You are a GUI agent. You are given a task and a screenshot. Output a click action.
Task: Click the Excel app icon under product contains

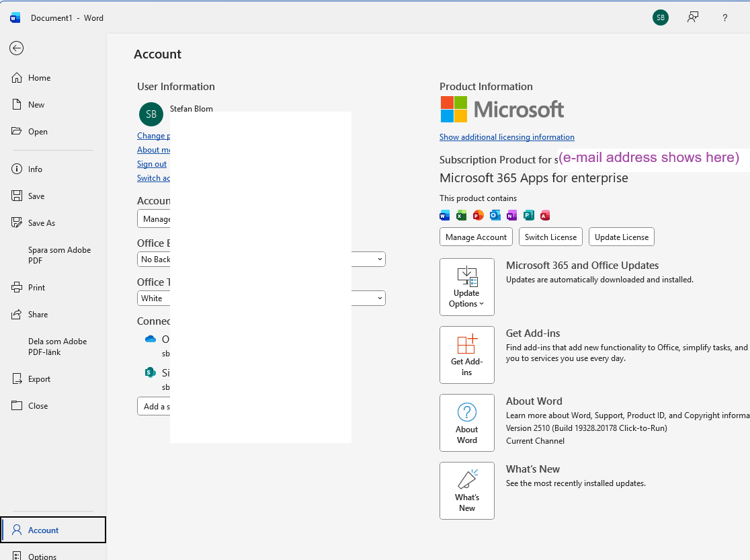(461, 215)
